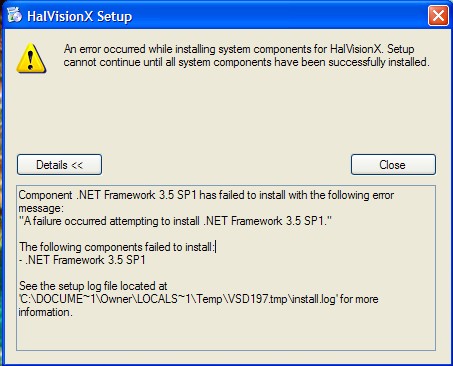Click the '- .NET Framework 3.5 SP1' list entry
This screenshot has height=366, width=453.
pos(82,260)
